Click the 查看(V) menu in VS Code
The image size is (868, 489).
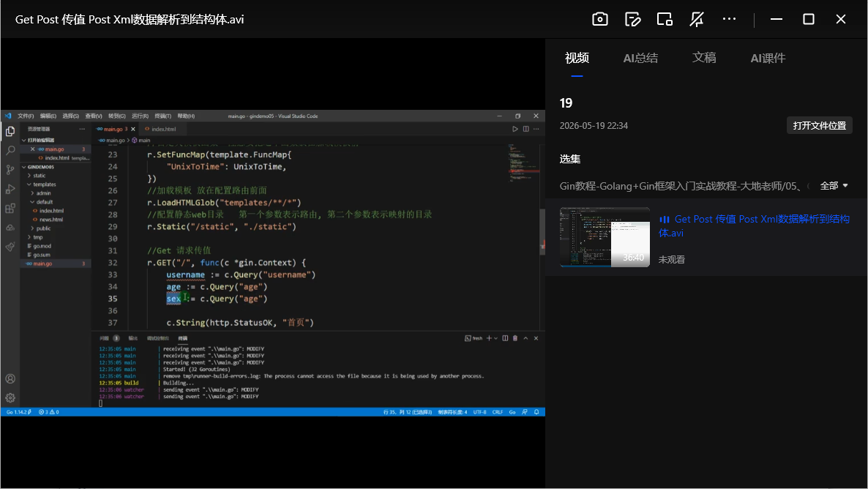click(94, 116)
